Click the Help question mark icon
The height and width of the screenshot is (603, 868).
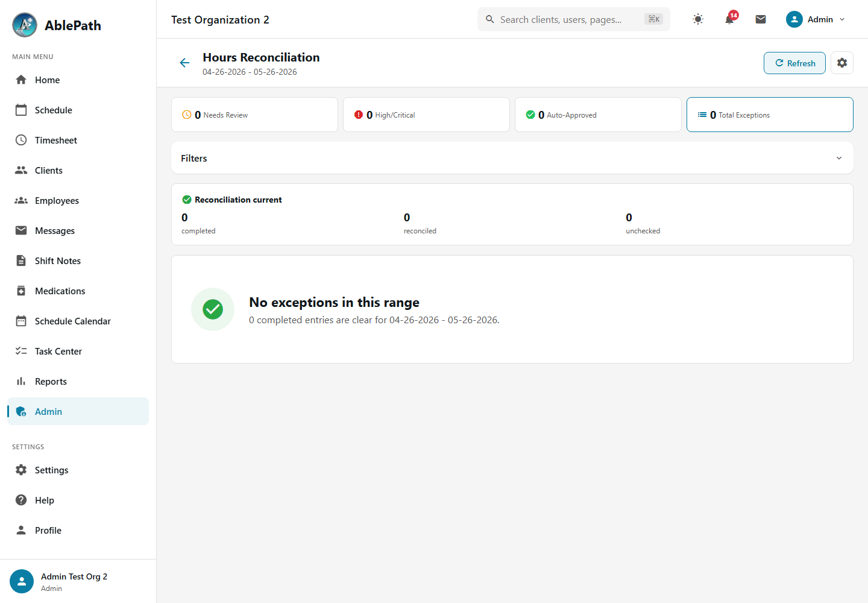tap(21, 500)
